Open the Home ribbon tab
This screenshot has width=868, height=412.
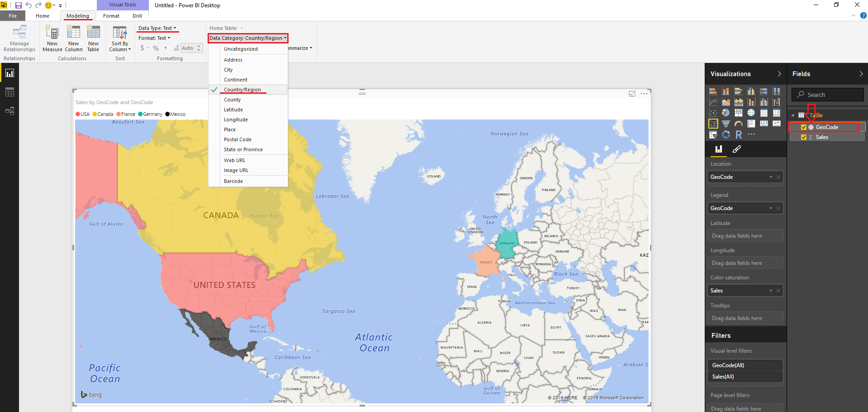point(43,16)
